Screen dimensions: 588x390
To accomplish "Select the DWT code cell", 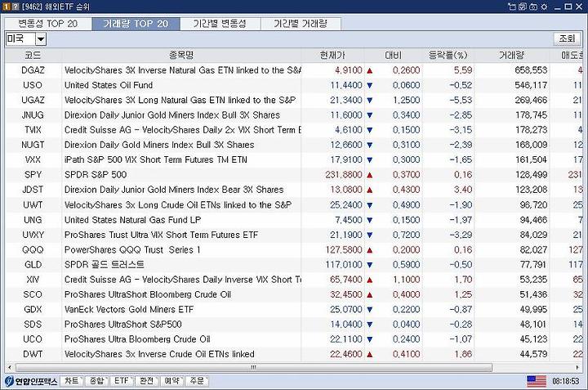I will 33,354.
